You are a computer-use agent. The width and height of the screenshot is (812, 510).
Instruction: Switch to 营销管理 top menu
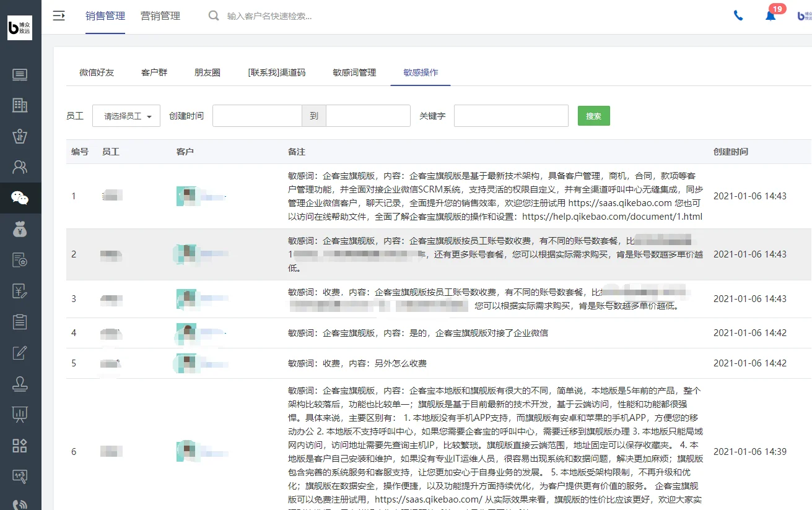point(160,16)
